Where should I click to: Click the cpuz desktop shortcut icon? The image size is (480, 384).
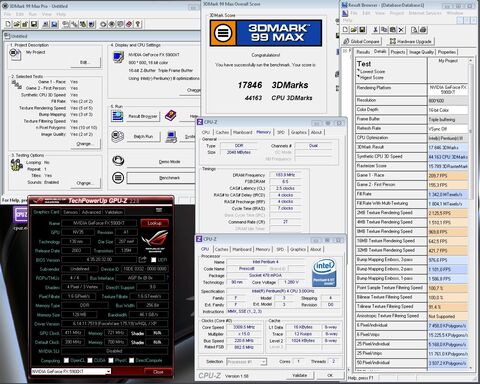point(20,216)
